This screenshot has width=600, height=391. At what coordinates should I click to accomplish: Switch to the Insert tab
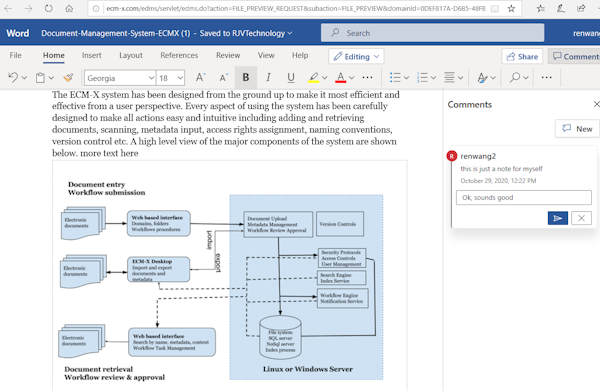91,55
